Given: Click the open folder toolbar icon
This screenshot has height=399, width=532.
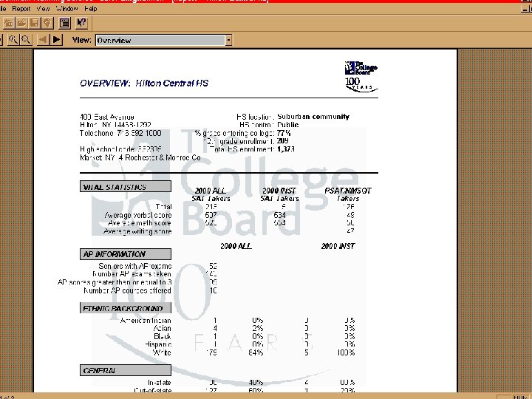Looking at the screenshot, I should [21, 23].
